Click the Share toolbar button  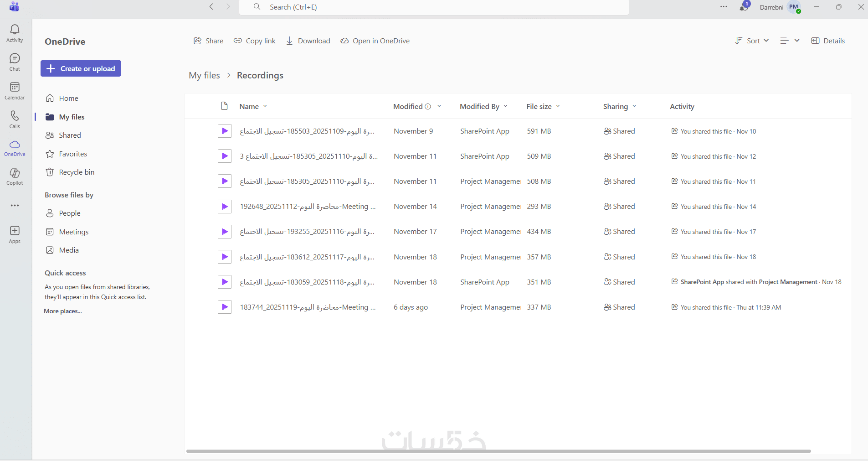coord(208,41)
